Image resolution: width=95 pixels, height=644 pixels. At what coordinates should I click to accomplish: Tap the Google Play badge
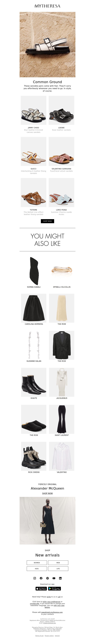[x=54, y=588]
